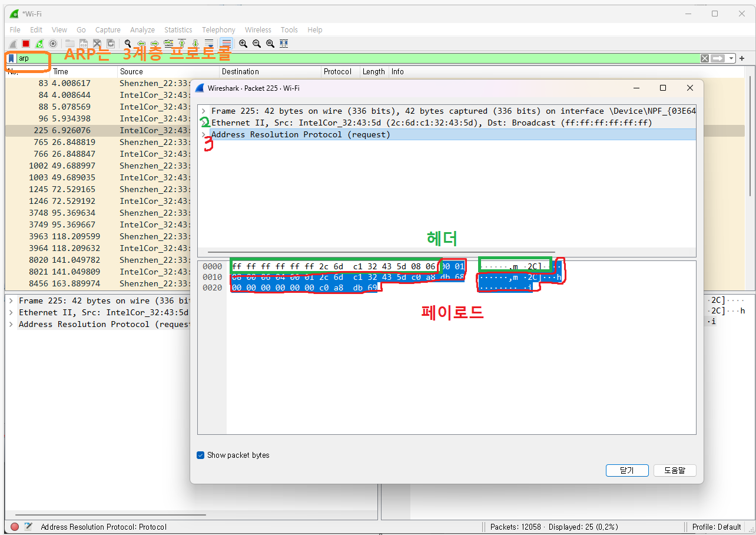Open Find Packet magnifier icon

128,44
